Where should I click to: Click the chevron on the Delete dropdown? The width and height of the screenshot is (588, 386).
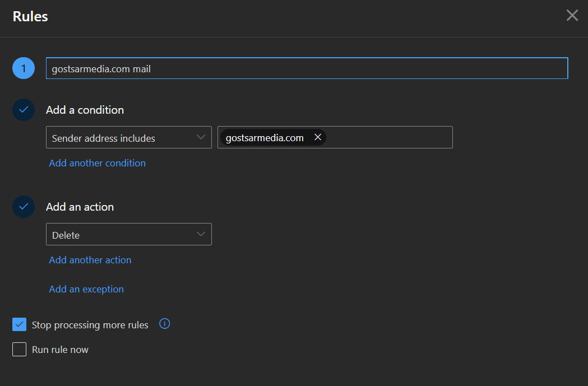point(201,234)
